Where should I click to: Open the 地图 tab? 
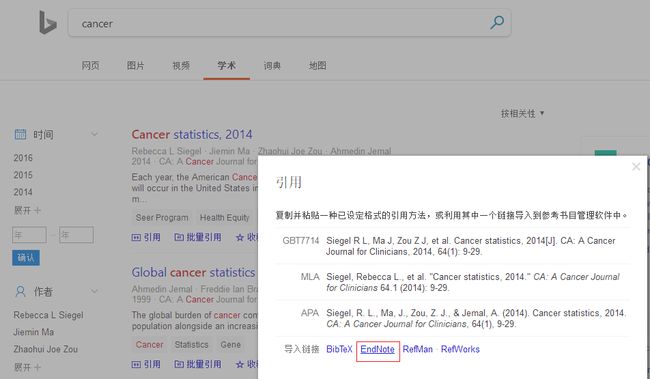point(318,65)
